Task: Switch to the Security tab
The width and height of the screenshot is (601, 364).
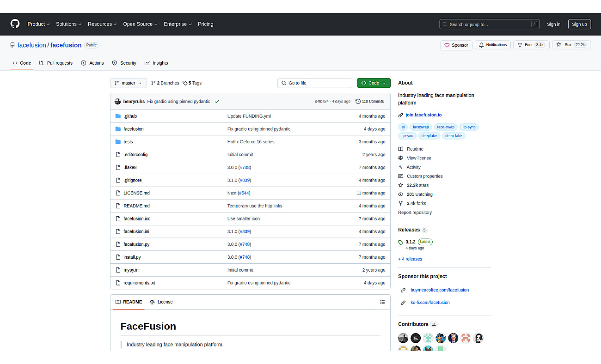Action: point(124,63)
